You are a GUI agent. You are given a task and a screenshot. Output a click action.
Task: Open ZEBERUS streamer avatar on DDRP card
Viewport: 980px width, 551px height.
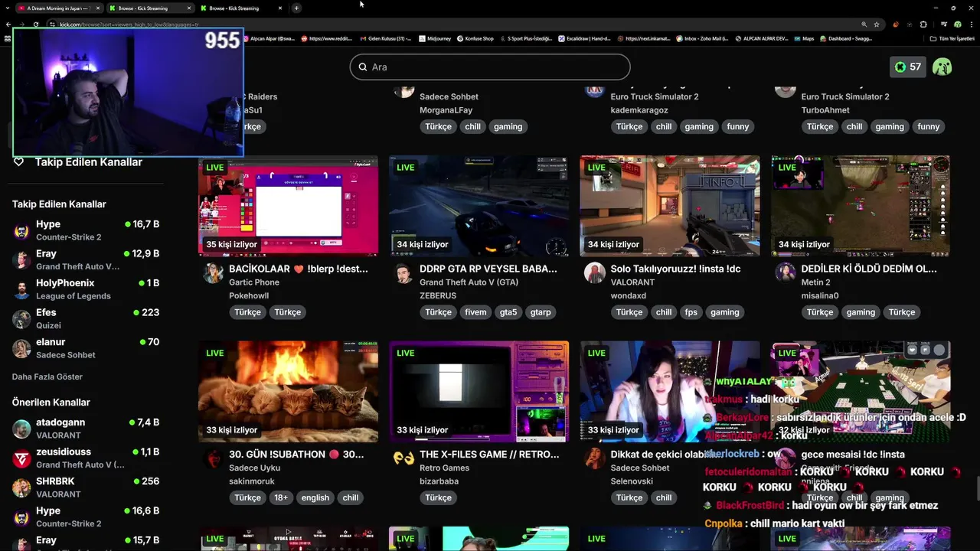403,273
